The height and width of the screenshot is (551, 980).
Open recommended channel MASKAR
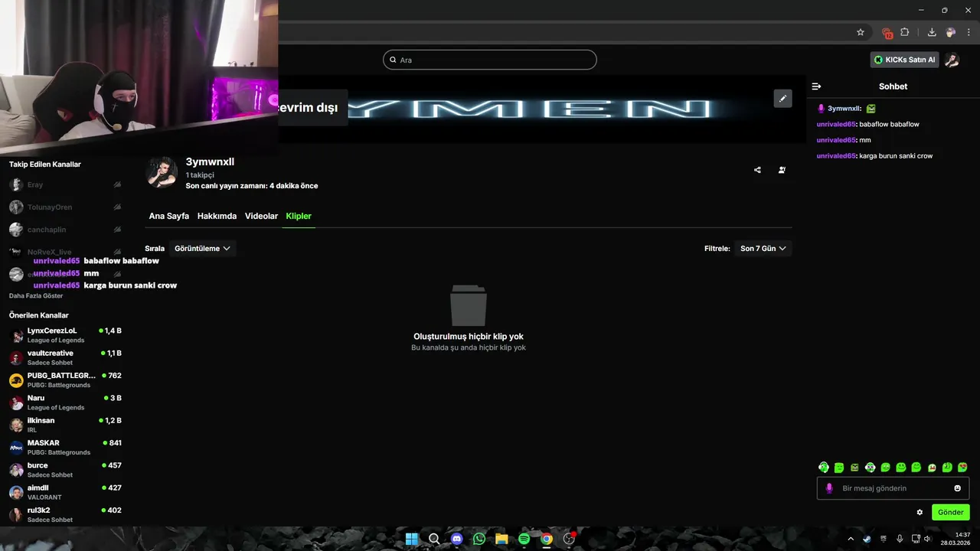pyautogui.click(x=65, y=447)
